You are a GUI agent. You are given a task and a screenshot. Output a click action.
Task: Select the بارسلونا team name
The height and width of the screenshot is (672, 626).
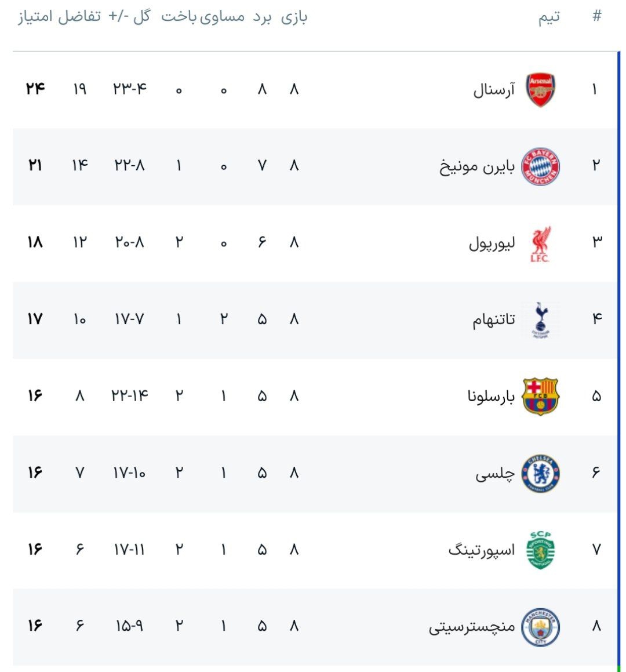tap(491, 397)
